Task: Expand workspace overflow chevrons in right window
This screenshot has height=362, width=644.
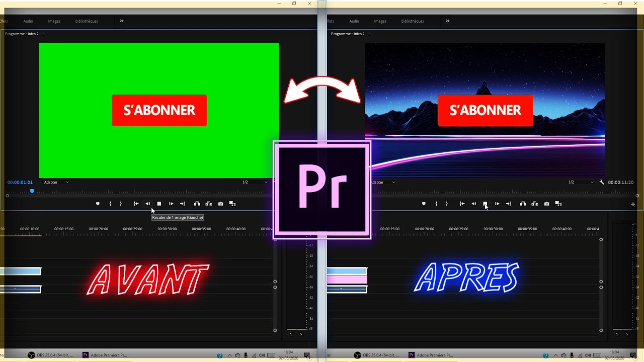Action: [x=448, y=21]
